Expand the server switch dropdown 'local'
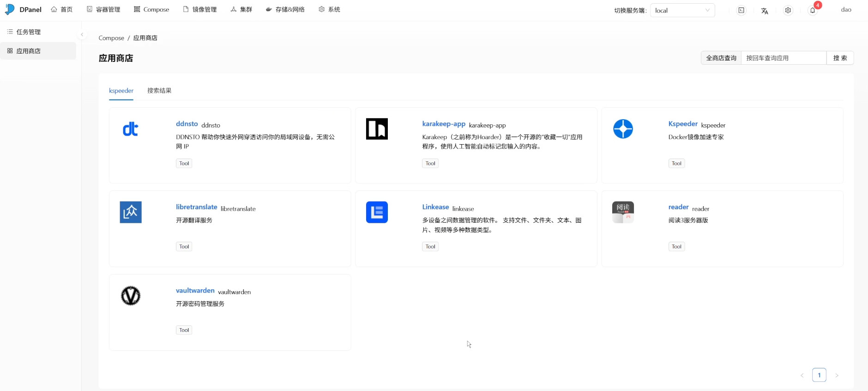Screen dimensions: 868x391 coord(682,10)
